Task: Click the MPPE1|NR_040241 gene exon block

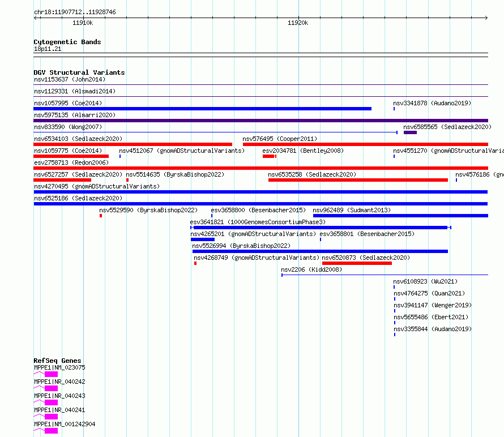Action: click(x=51, y=417)
